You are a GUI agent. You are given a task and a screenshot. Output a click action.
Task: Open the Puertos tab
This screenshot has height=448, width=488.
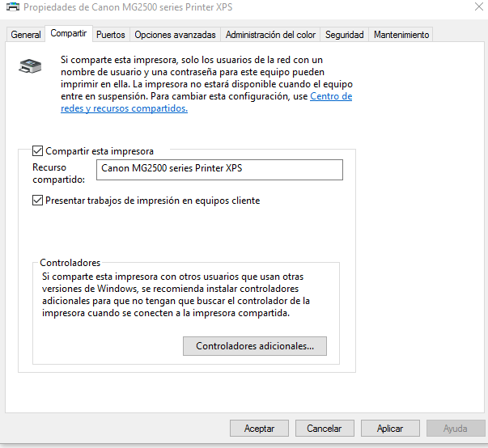click(x=110, y=35)
